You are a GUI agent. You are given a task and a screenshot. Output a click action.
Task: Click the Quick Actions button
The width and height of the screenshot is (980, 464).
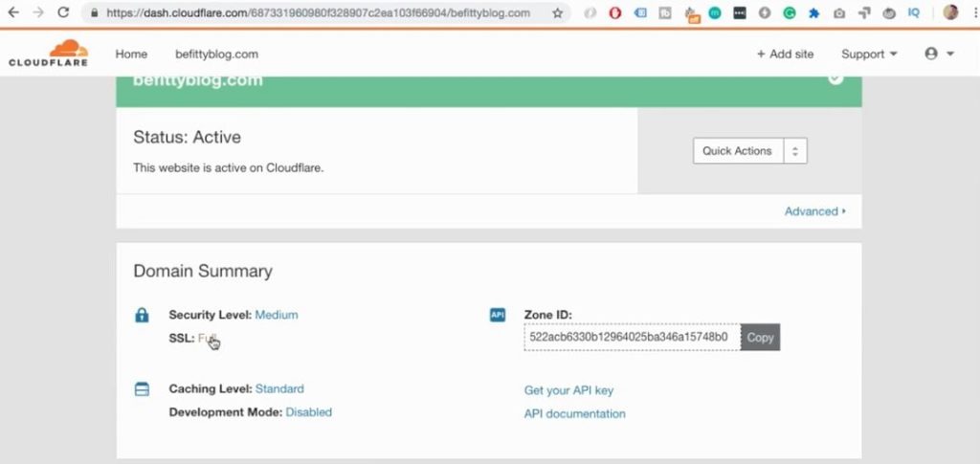point(738,151)
